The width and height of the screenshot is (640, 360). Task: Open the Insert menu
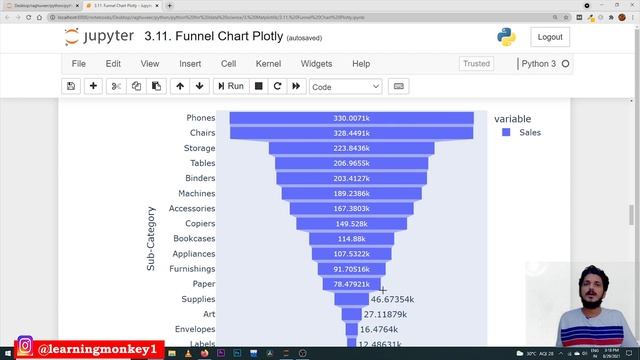click(x=190, y=64)
